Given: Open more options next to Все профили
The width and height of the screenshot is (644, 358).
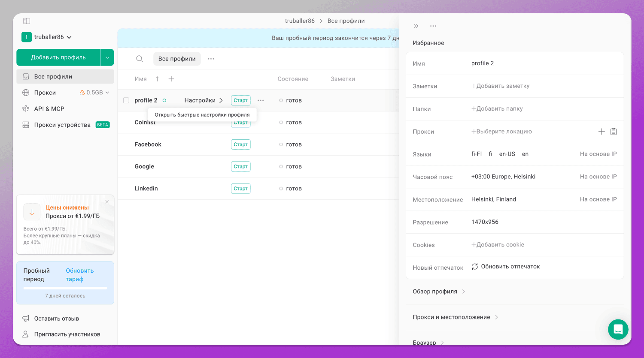Looking at the screenshot, I should click(x=211, y=59).
